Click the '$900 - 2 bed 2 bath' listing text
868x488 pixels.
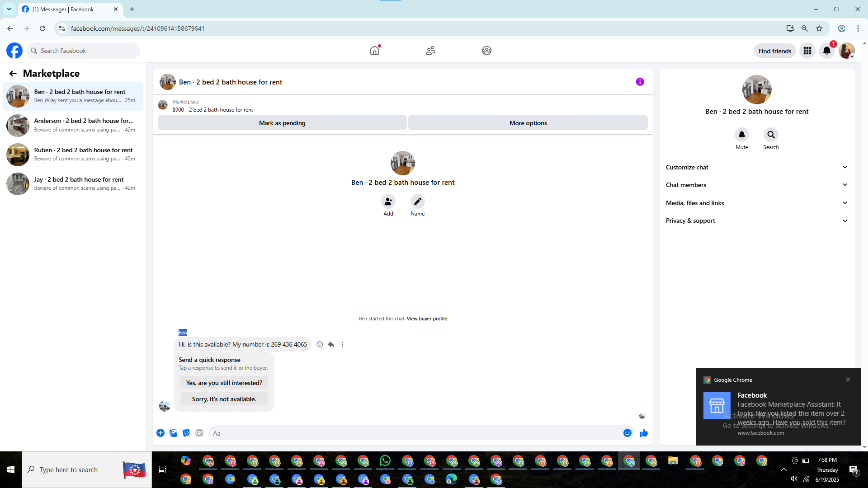(212, 110)
